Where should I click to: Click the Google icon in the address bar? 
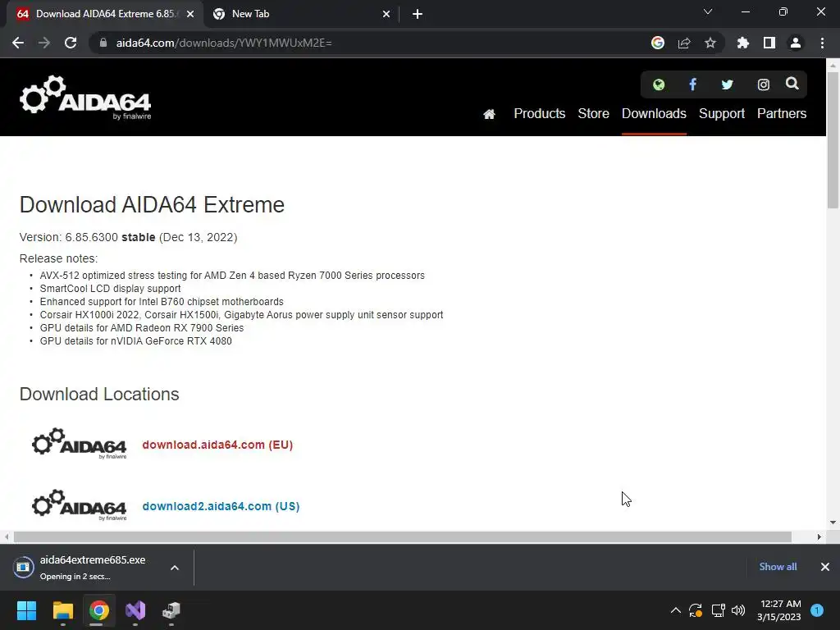pos(658,43)
